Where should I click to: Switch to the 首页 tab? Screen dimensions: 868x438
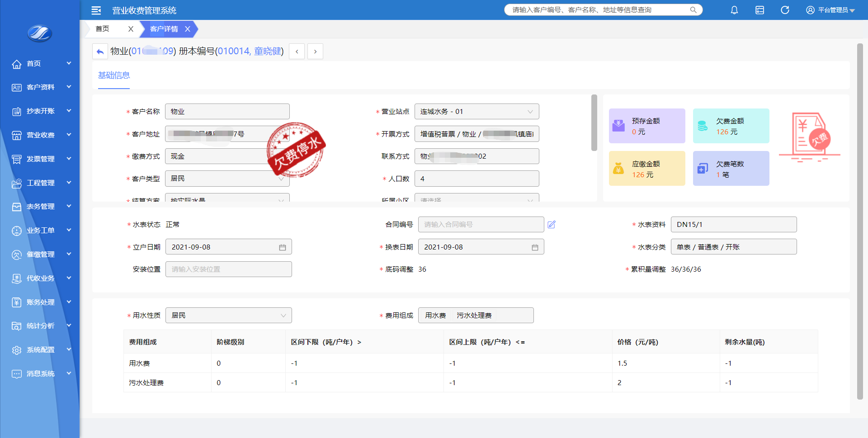coord(103,29)
